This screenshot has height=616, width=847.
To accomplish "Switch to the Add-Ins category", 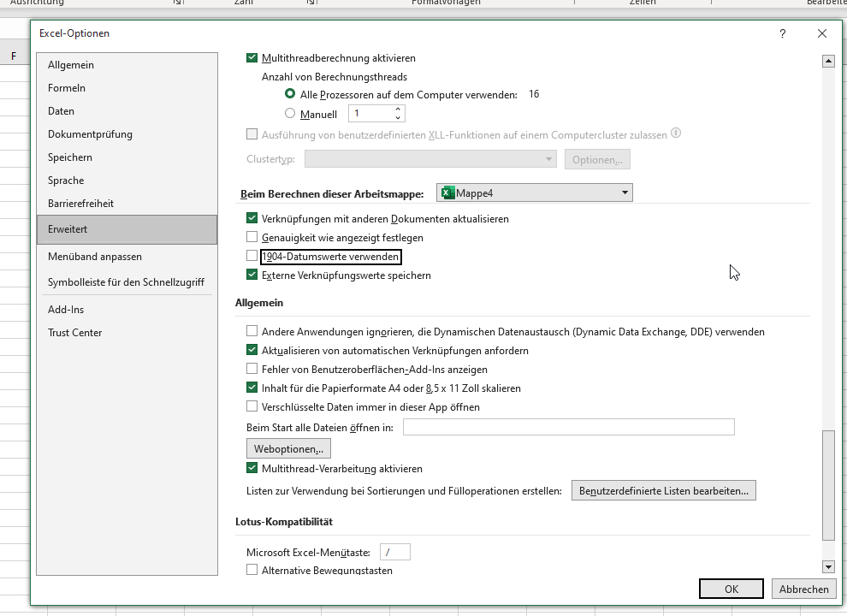I will click(127, 310).
